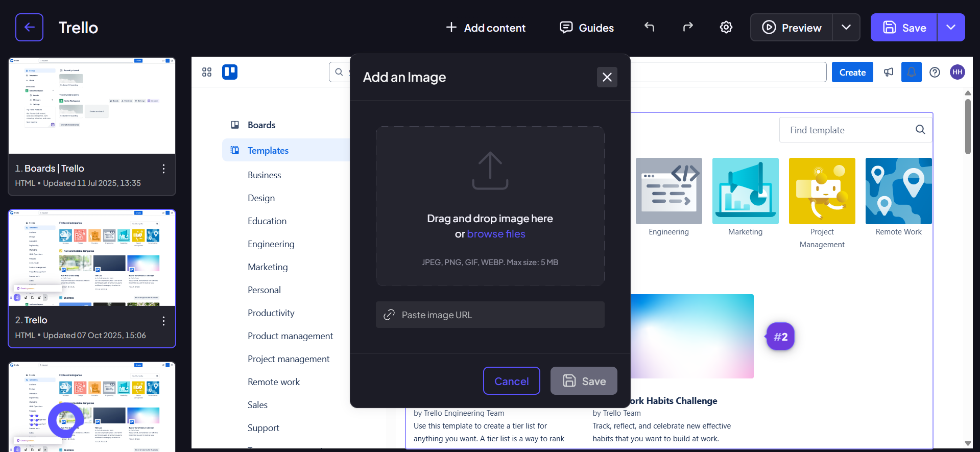Click Save in the Add an Image dialog

(x=584, y=381)
